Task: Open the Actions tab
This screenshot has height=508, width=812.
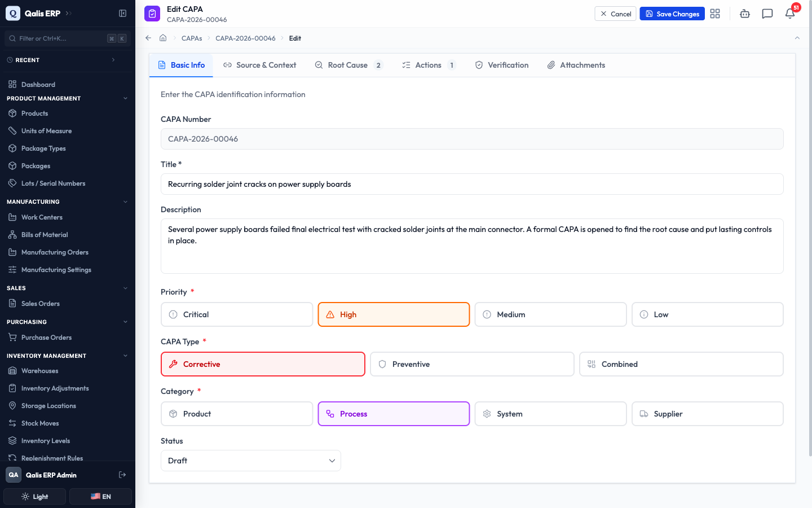Action: point(429,65)
